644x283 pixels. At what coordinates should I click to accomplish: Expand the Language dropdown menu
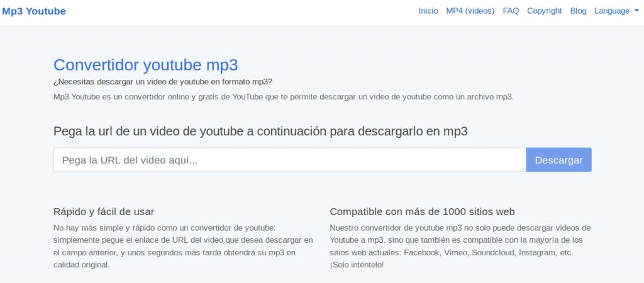[x=612, y=11]
